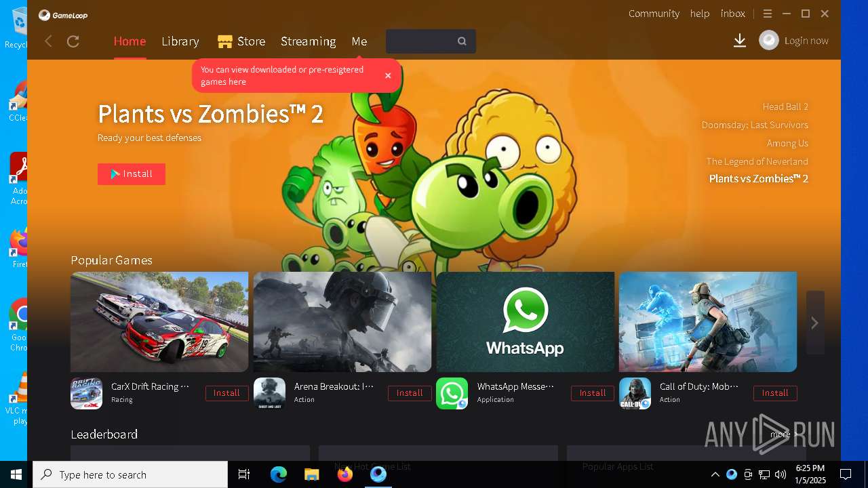This screenshot has height=488, width=868.
Task: Go back using the back arrow icon
Action: coord(48,41)
